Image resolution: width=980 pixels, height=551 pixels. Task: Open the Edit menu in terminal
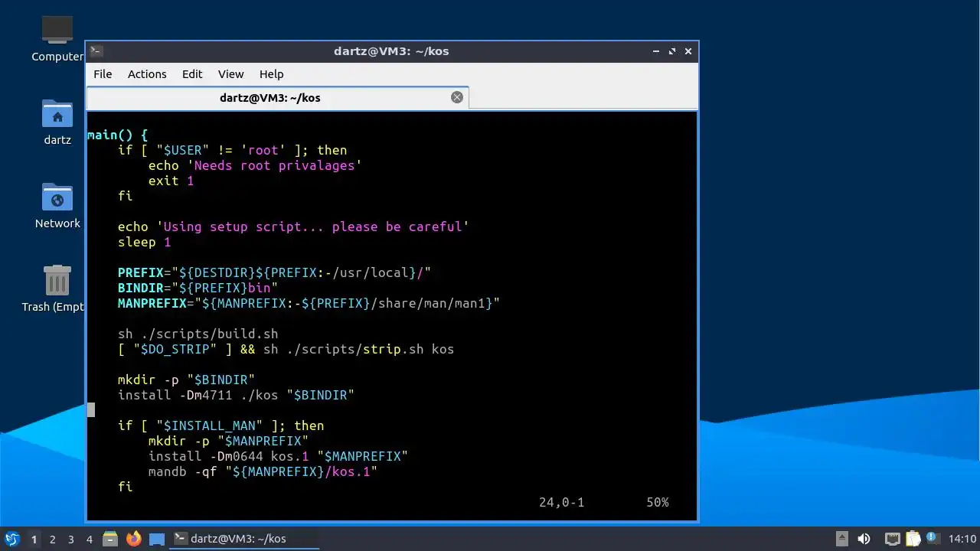[192, 74]
